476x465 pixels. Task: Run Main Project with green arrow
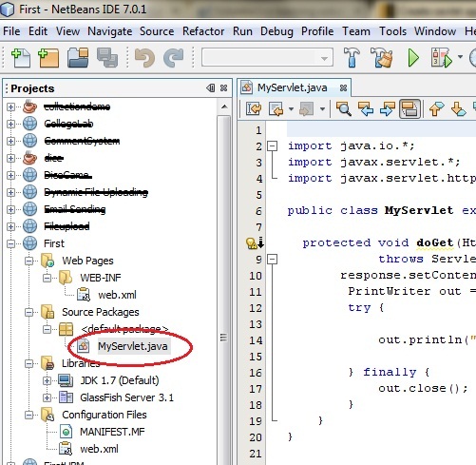click(x=413, y=58)
